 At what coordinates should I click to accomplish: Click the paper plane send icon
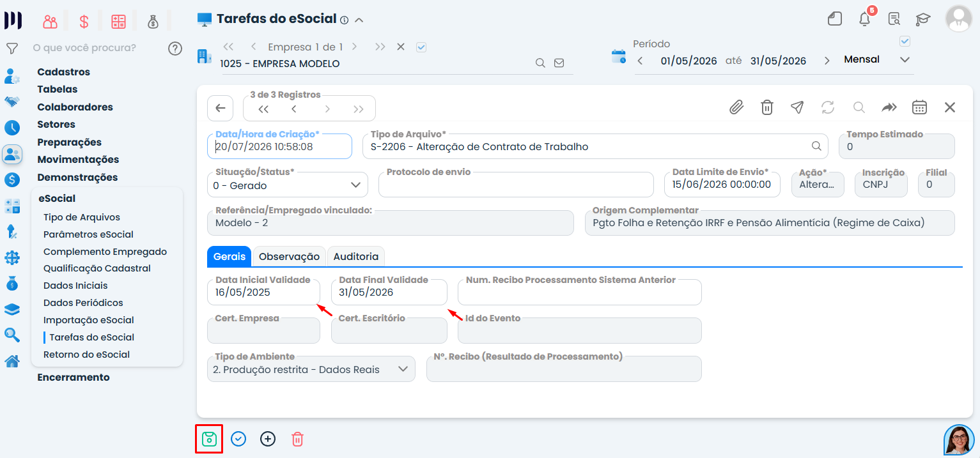[x=797, y=107]
